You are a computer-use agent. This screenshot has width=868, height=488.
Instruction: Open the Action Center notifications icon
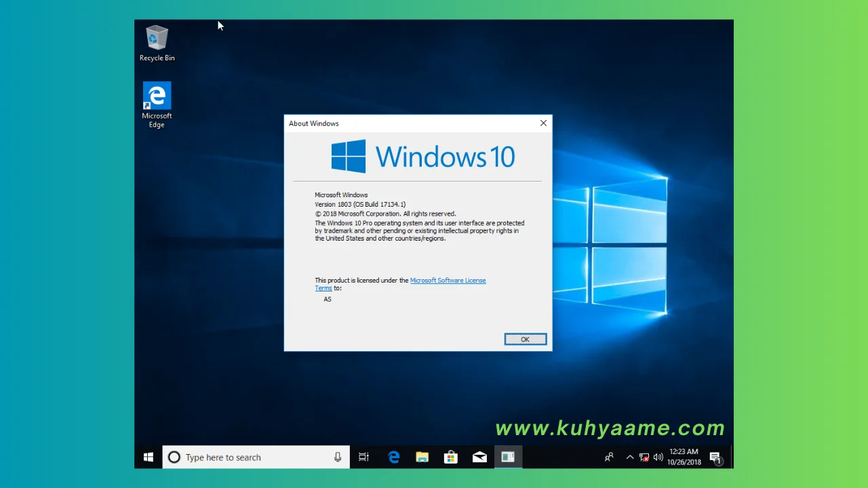pos(715,457)
